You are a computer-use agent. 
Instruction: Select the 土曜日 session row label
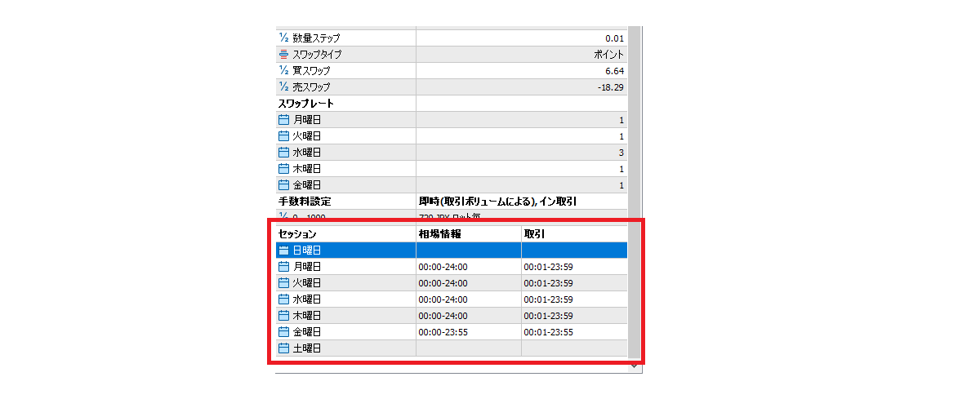307,348
